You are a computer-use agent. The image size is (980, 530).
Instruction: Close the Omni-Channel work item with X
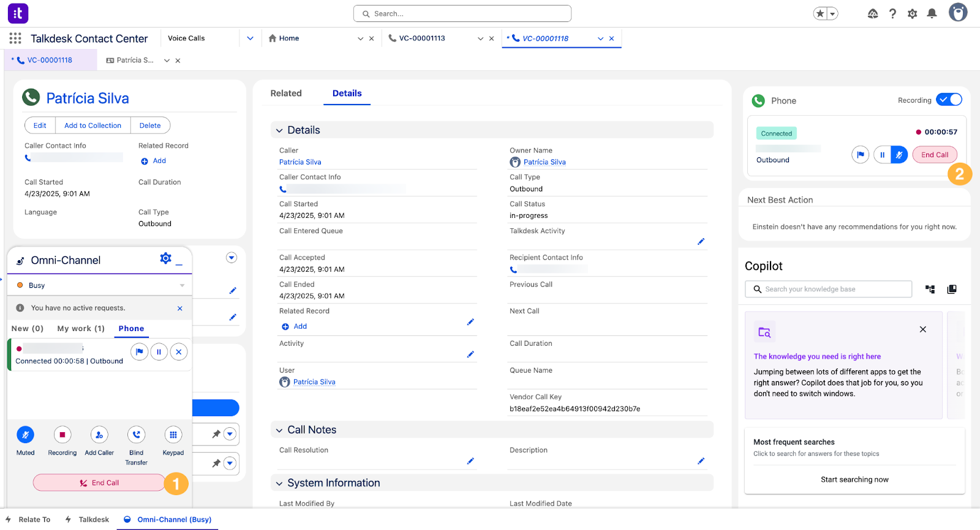click(x=179, y=352)
